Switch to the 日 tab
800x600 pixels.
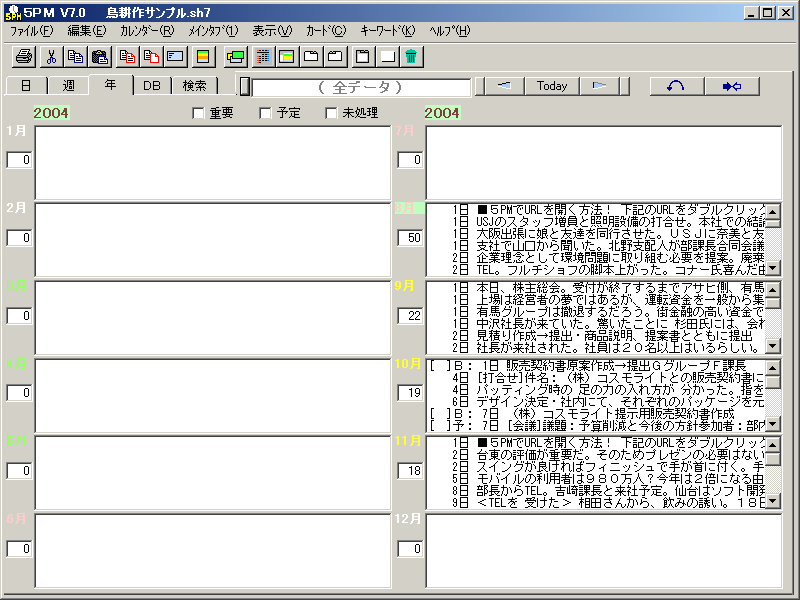[26, 86]
